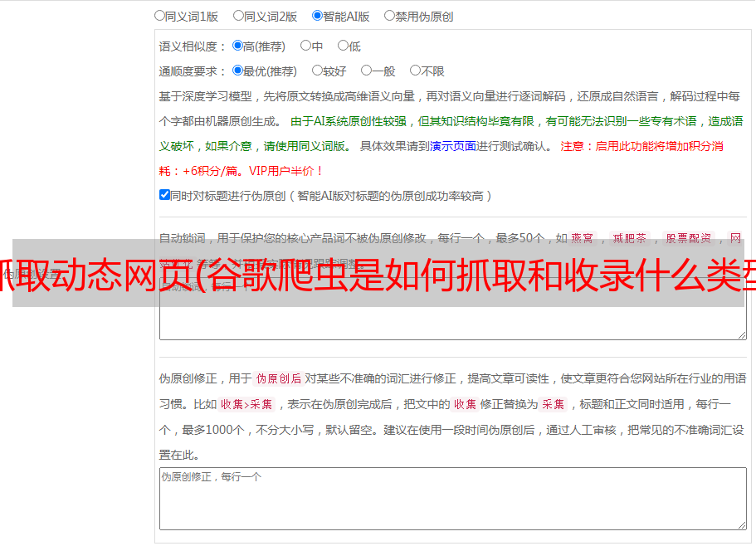The width and height of the screenshot is (756, 546).
Task: Click the green 请使用同义词版 warning text
Action: click(x=308, y=146)
